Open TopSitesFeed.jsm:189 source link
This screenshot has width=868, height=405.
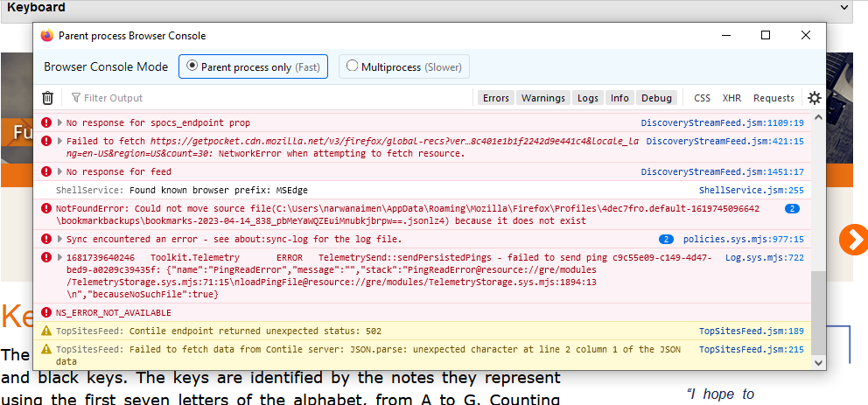(x=752, y=332)
